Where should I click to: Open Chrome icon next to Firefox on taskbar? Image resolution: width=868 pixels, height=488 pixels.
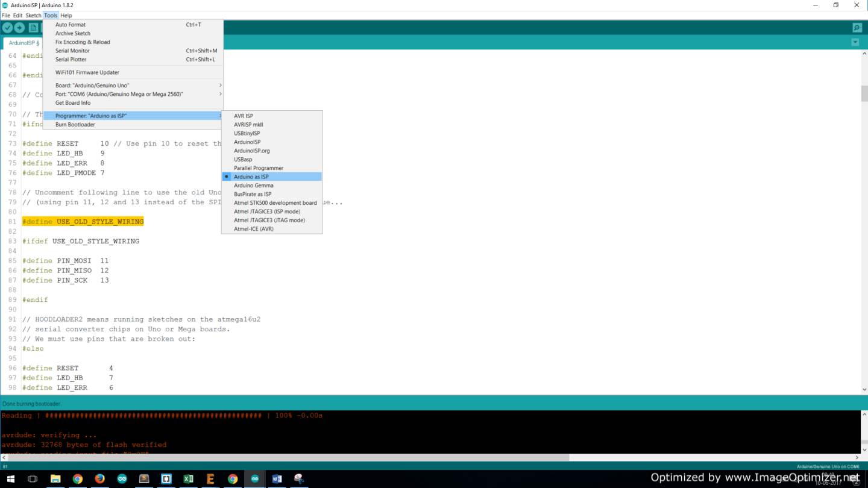click(x=78, y=479)
